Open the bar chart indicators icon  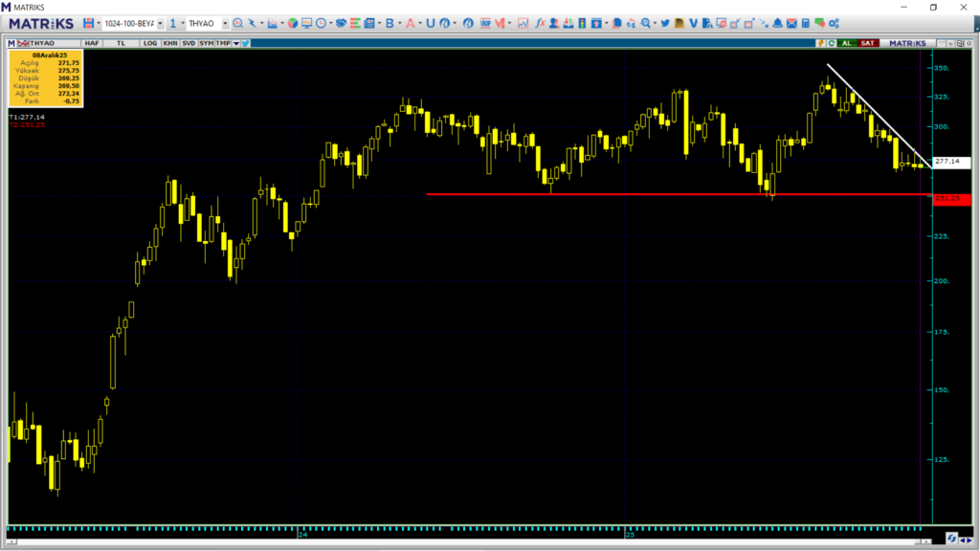click(272, 23)
